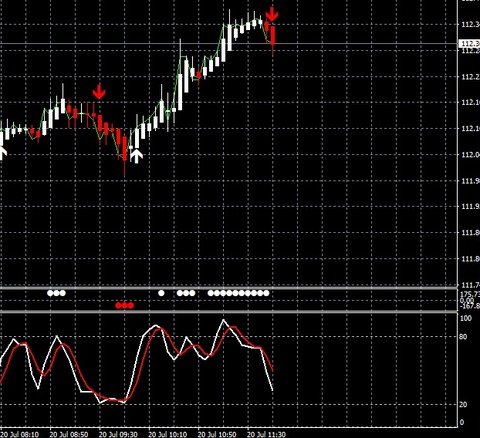
Task: Click the white buy arrow below the 09:40 candle
Action: pyautogui.click(x=136, y=156)
